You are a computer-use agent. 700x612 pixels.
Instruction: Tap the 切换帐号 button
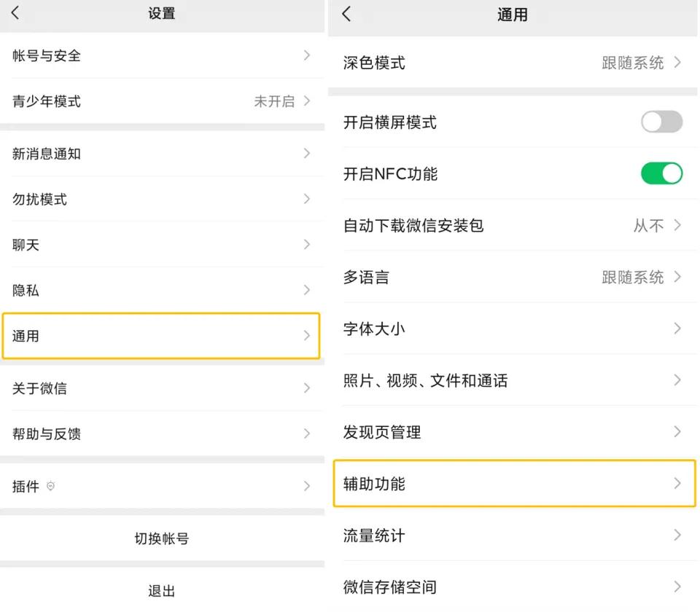pos(160,538)
